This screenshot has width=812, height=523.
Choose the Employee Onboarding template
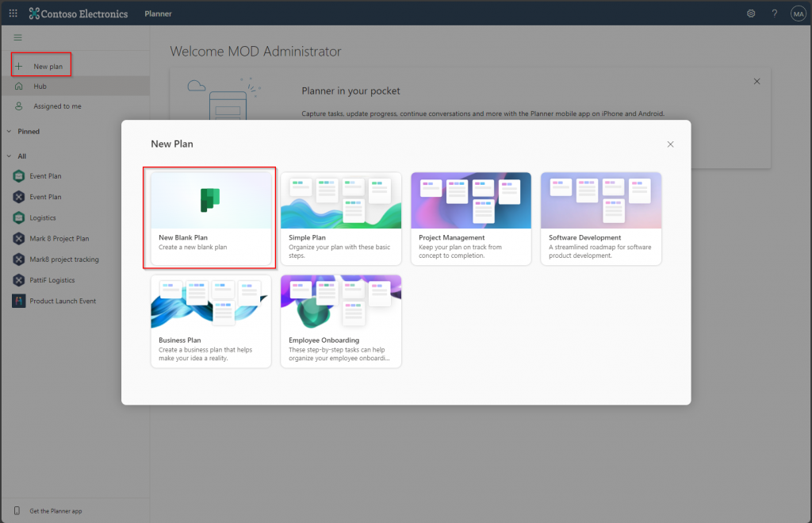[341, 321]
